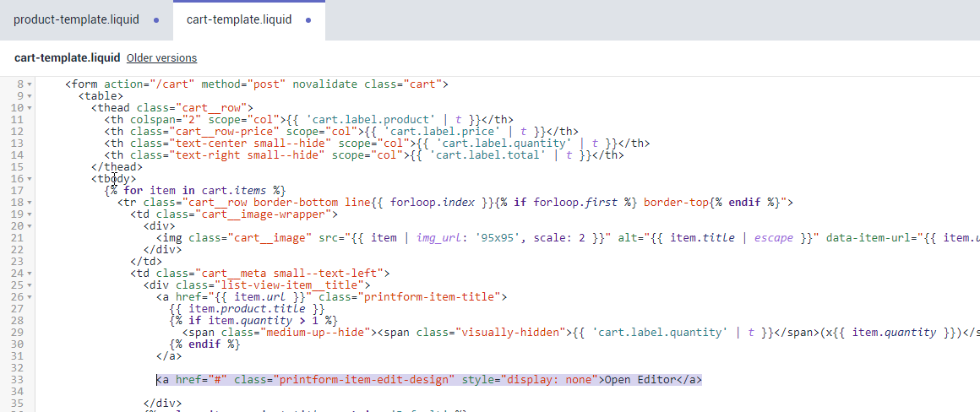Collapse the form tag at line 8
The width and height of the screenshot is (980, 412).
click(x=30, y=84)
